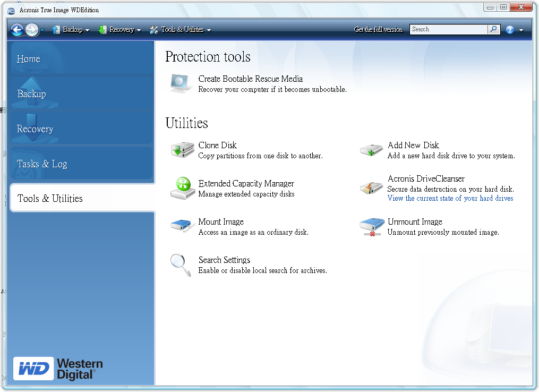This screenshot has height=392, width=539.
Task: Click 'Enable or disable local search for archives.'
Action: point(263,270)
